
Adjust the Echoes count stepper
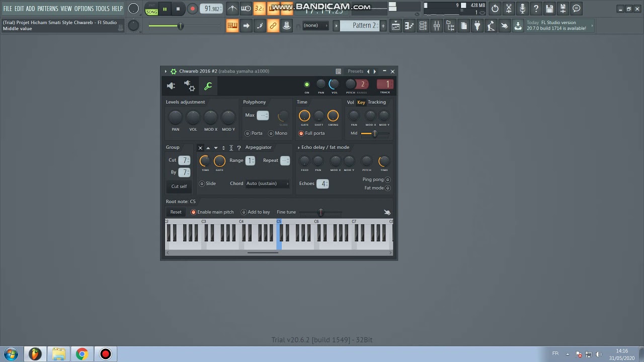point(323,184)
